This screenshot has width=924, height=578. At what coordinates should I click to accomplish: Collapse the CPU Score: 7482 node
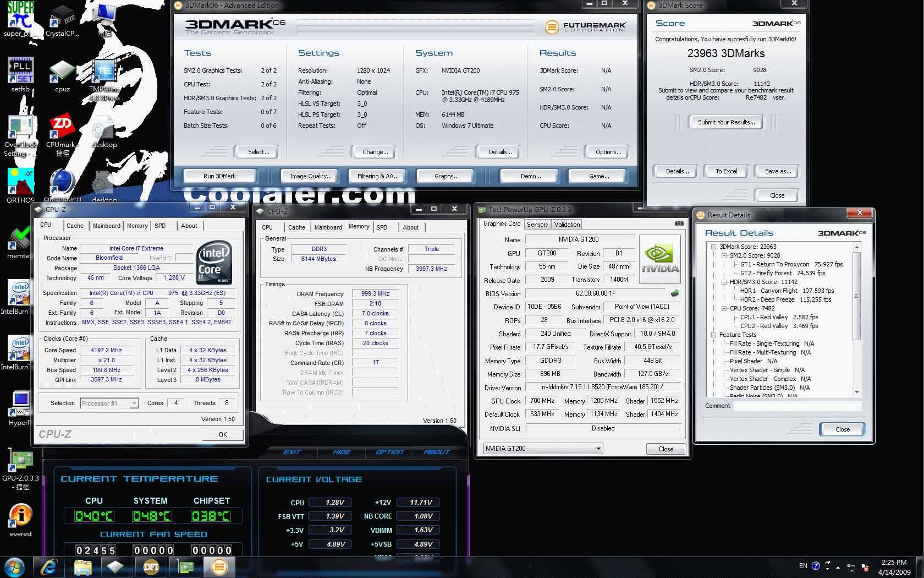pos(724,308)
